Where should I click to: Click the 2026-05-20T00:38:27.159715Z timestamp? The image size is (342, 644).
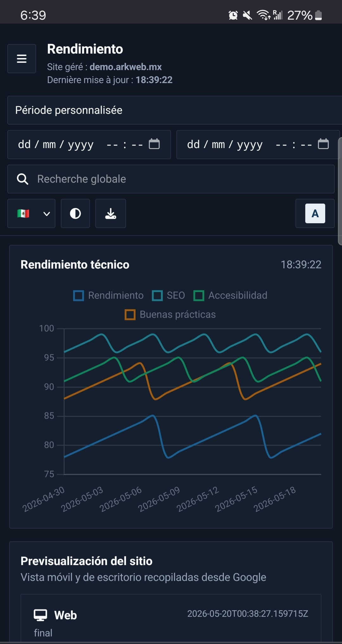[248, 614]
